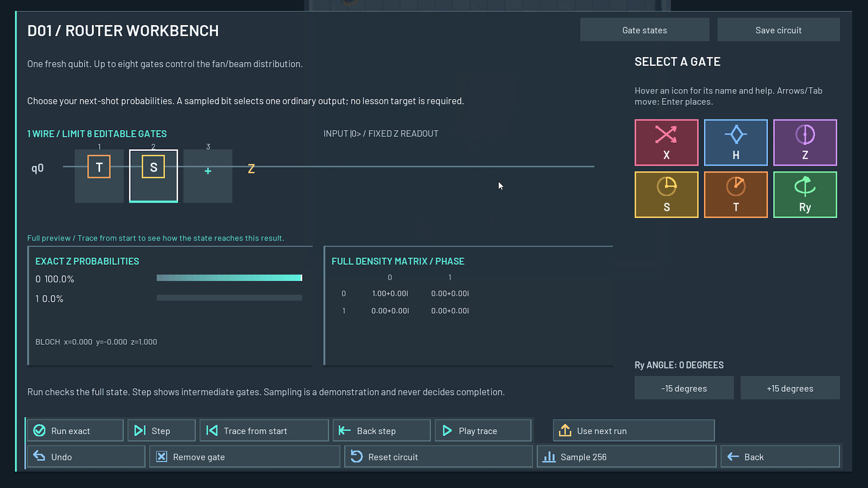
Task: Go Back from the workbench
Action: (780, 457)
